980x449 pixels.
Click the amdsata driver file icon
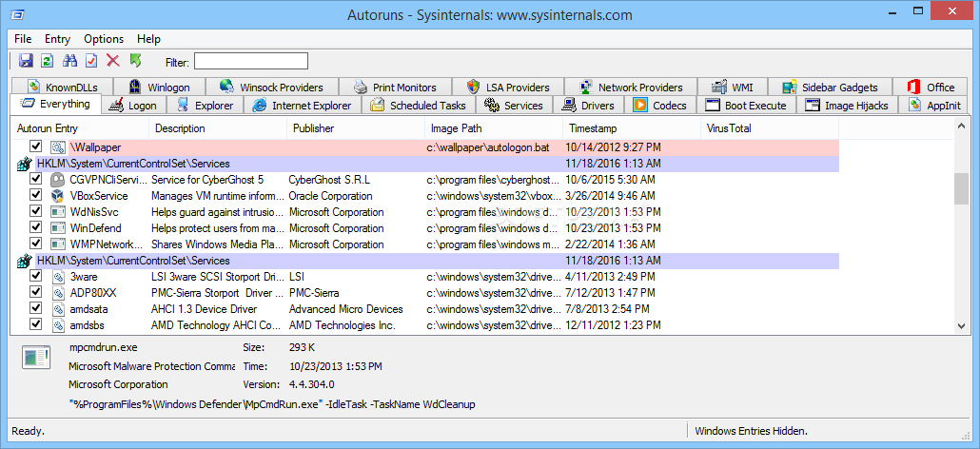point(57,309)
